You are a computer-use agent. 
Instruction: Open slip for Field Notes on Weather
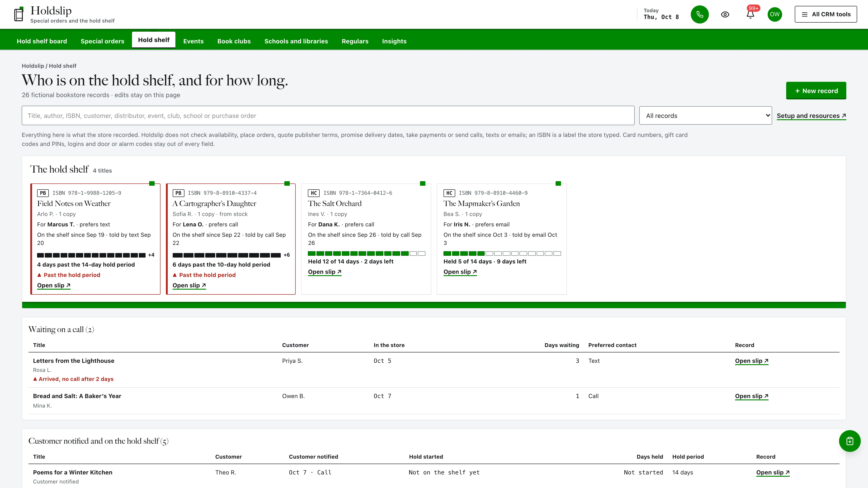(54, 285)
